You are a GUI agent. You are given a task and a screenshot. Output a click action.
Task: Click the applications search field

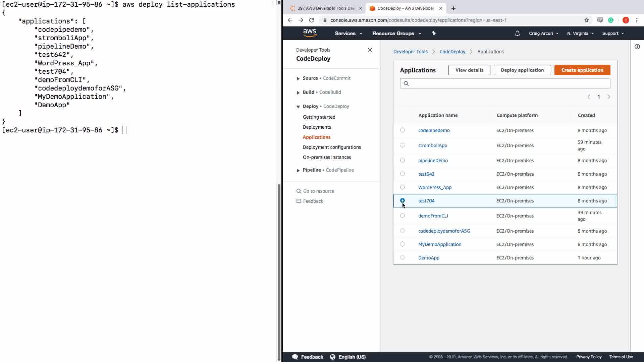click(x=505, y=83)
